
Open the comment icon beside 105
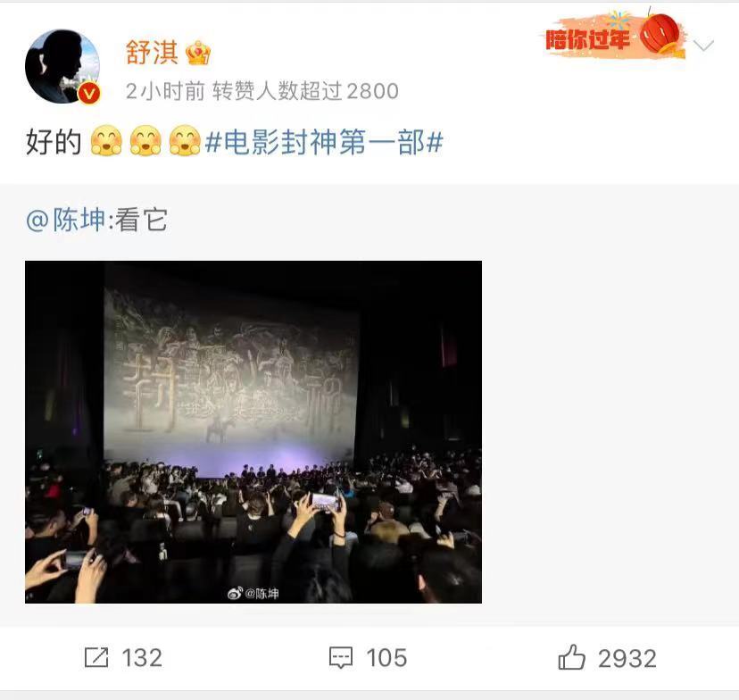tap(341, 657)
